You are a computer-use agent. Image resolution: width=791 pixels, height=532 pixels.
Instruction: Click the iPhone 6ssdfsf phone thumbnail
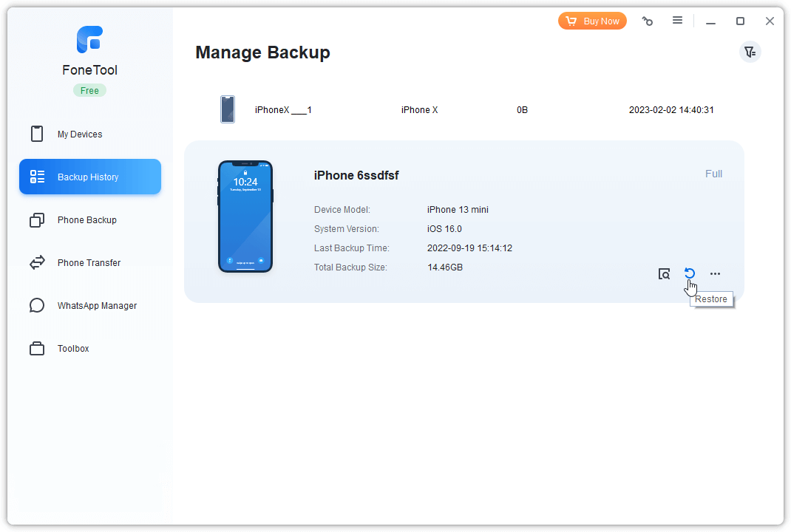245,216
